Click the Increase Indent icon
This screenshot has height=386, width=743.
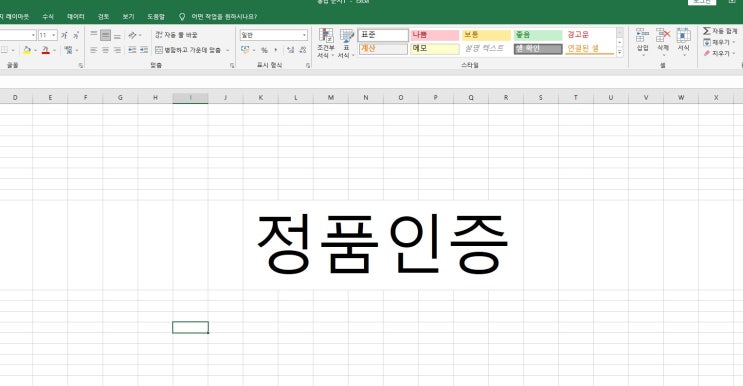pos(144,50)
